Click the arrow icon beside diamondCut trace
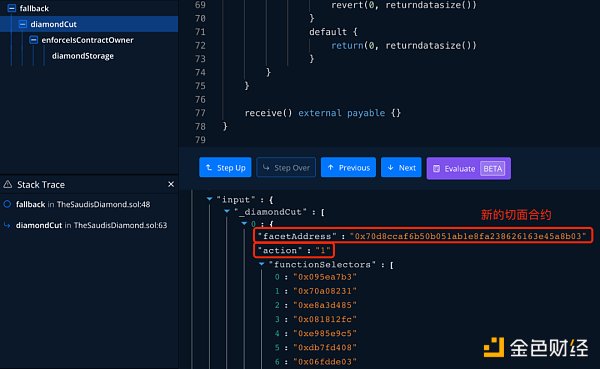This screenshot has width=600, height=369. (x=7, y=225)
